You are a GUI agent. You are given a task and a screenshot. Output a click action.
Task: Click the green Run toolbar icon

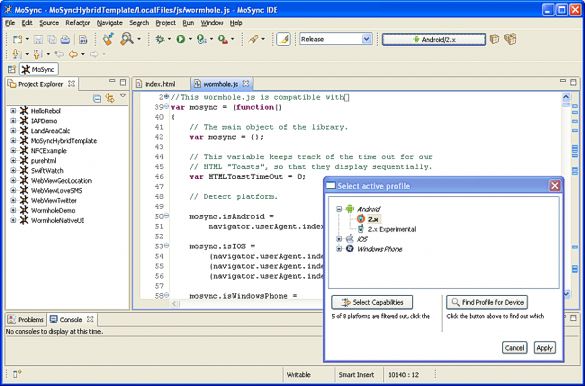coord(181,39)
